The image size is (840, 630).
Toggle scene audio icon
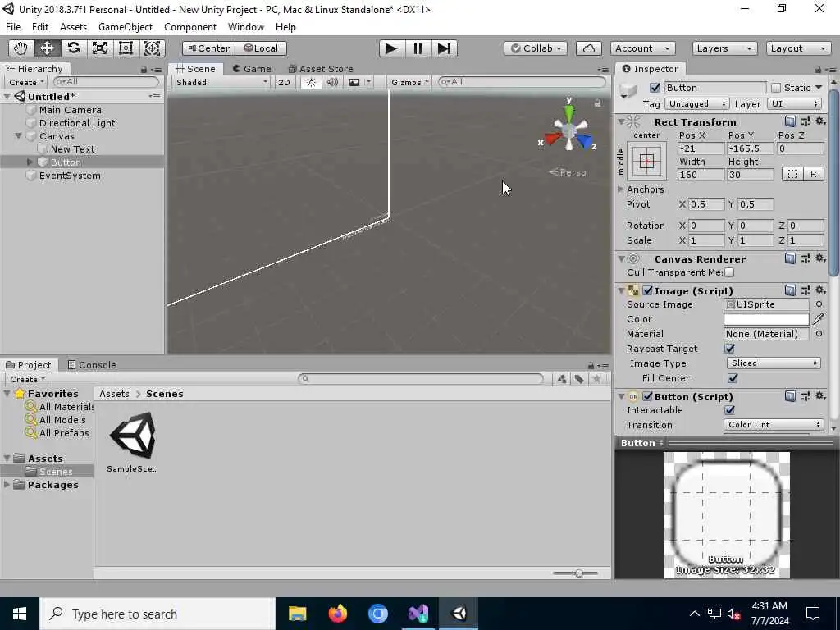(332, 82)
